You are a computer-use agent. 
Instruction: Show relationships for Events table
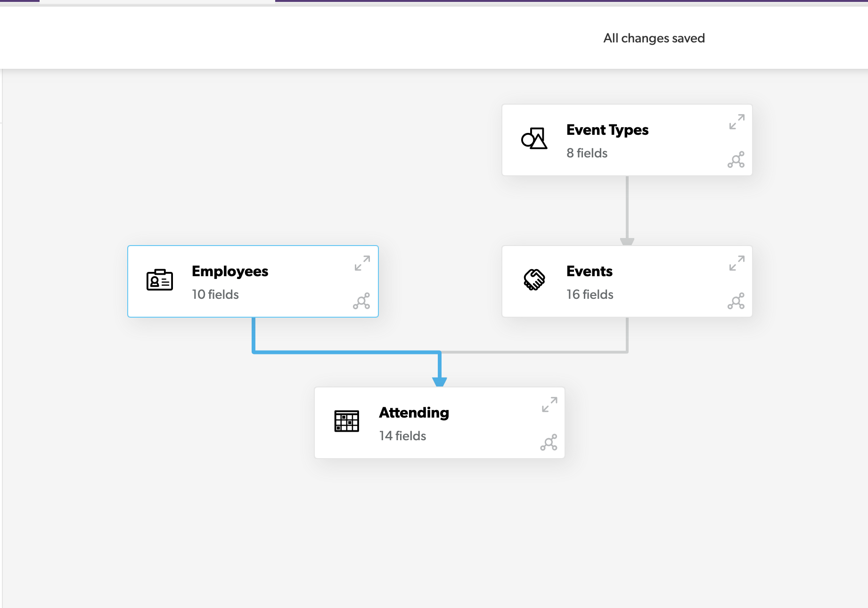pyautogui.click(x=736, y=301)
